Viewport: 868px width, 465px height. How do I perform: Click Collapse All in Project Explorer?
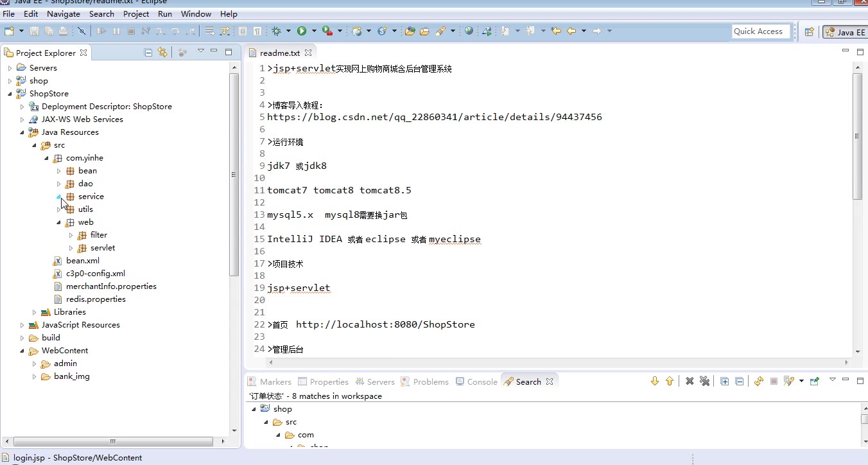[x=148, y=52]
